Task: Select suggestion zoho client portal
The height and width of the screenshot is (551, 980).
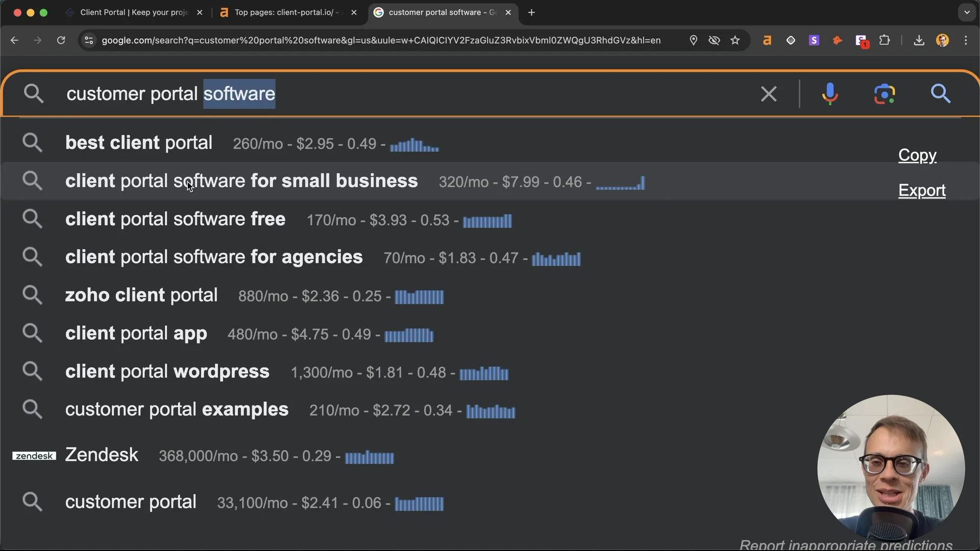Action: (x=490, y=295)
